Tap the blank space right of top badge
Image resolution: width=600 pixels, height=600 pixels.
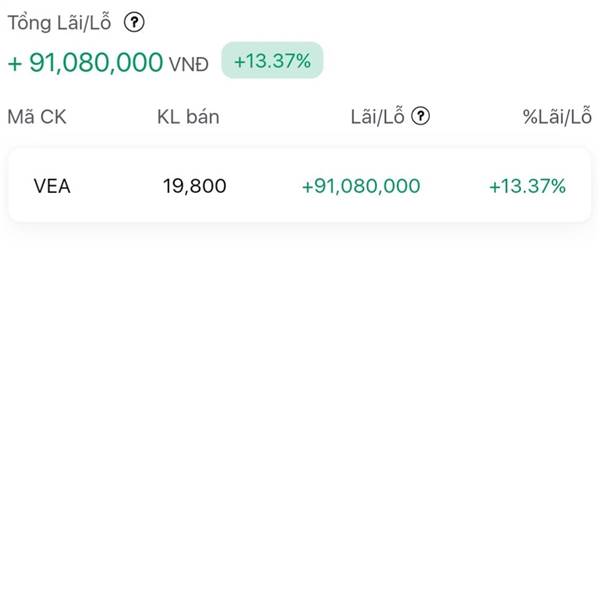450,61
